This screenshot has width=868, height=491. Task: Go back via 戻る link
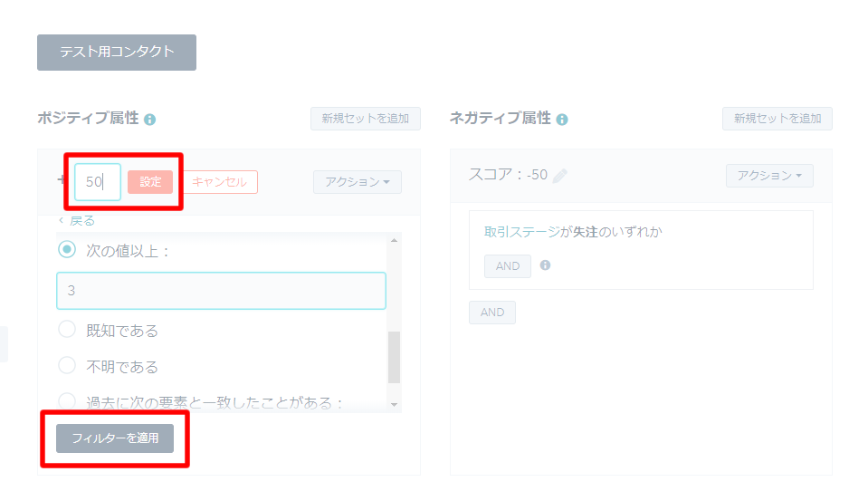(77, 220)
